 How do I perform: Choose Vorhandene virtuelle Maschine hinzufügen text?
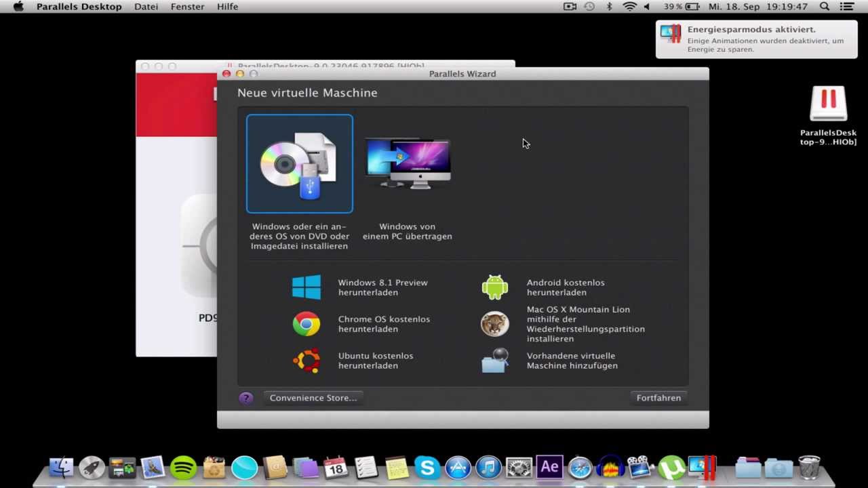coord(572,361)
